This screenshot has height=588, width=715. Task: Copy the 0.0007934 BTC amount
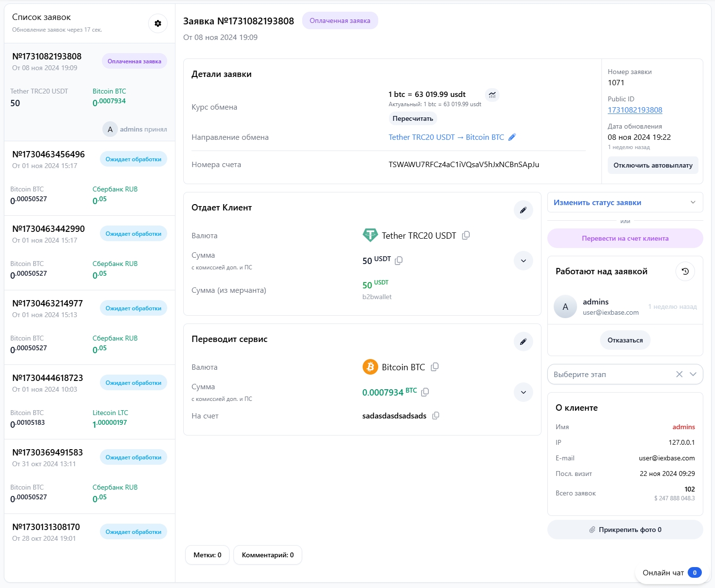click(x=425, y=392)
